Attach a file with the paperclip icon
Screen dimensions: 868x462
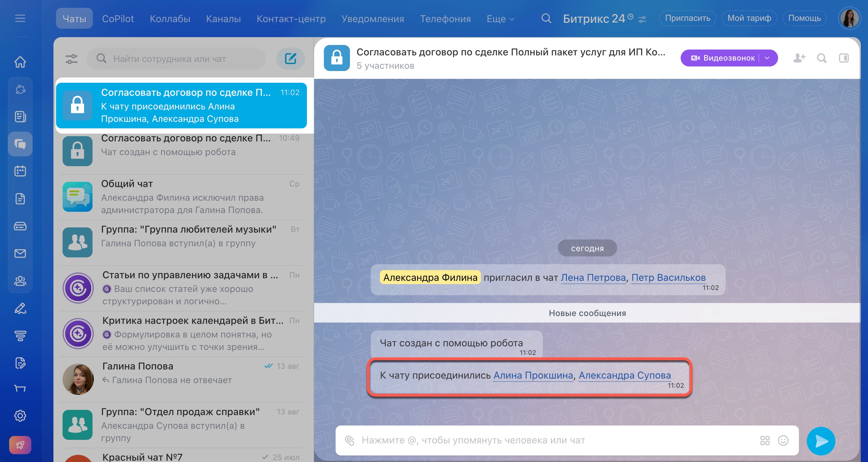coord(349,440)
